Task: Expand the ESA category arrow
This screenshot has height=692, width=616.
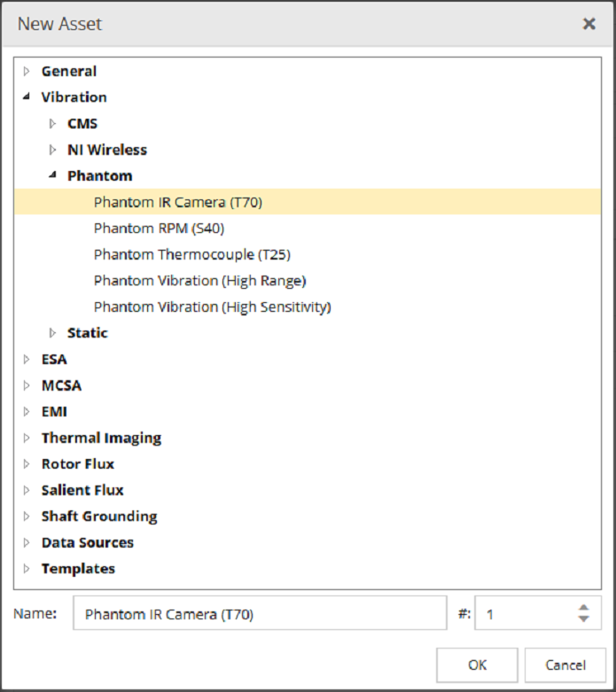Action: (x=27, y=359)
